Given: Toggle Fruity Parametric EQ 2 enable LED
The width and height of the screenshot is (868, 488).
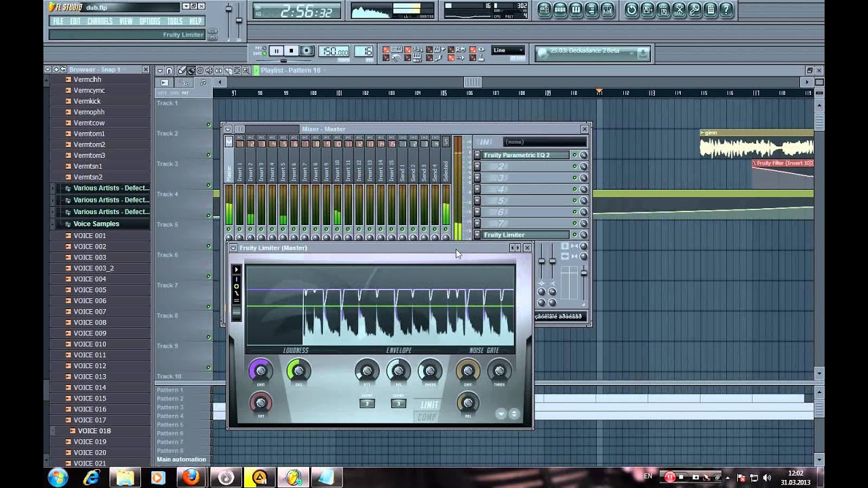Looking at the screenshot, I should (574, 155).
